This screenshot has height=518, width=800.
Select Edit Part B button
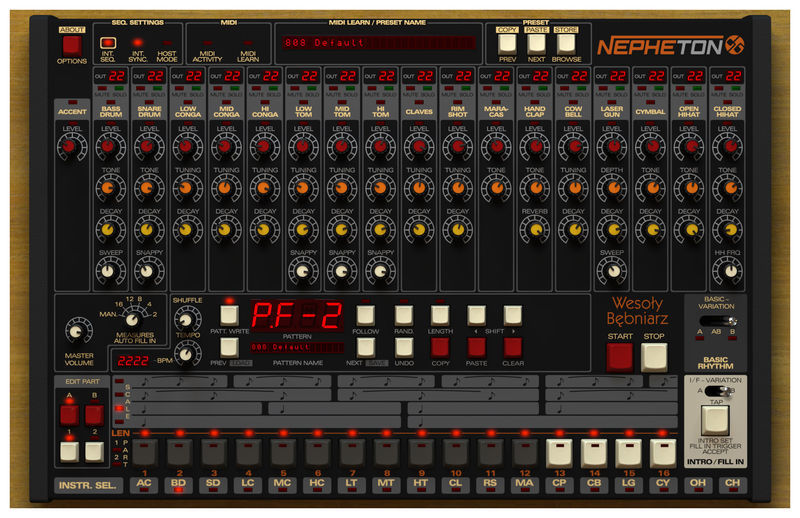pos(94,415)
